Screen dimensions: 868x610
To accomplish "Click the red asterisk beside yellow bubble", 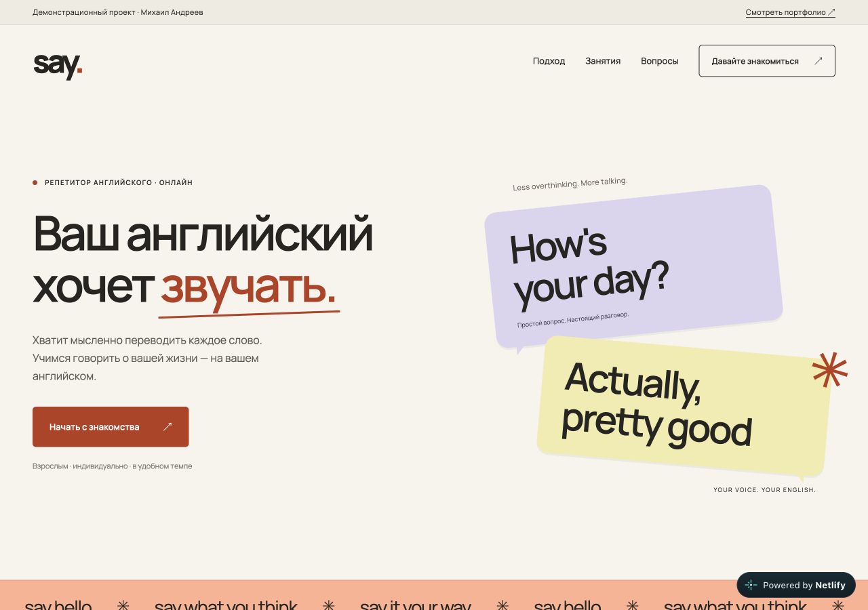I will click(x=830, y=370).
